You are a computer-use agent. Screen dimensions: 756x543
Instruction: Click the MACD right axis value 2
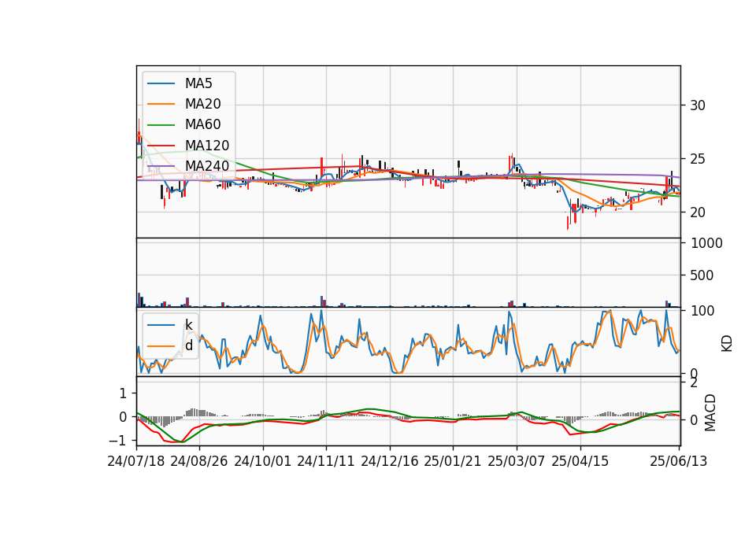[x=694, y=383]
